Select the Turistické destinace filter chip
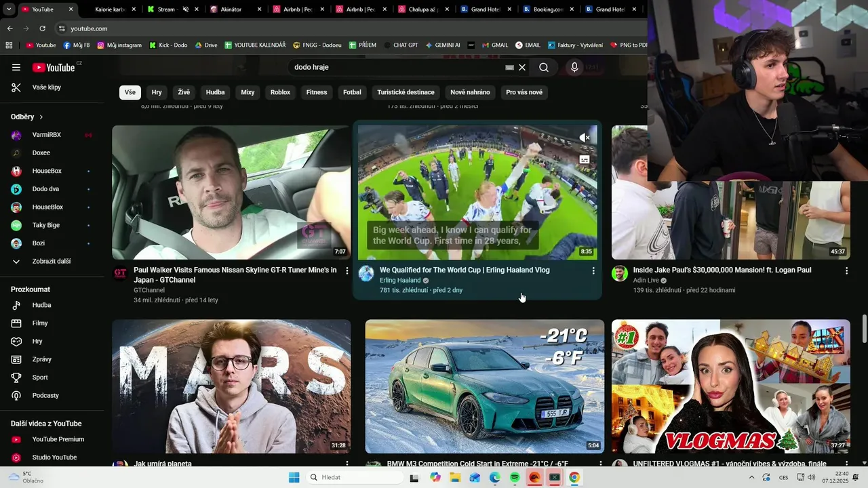 406,92
